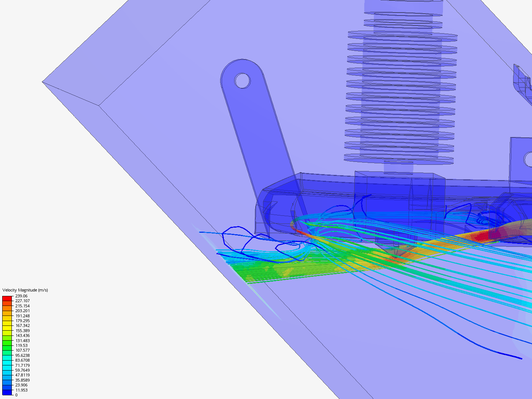The height and width of the screenshot is (399, 532).
Task: Select the legend value 203.201
Action: pyautogui.click(x=23, y=311)
